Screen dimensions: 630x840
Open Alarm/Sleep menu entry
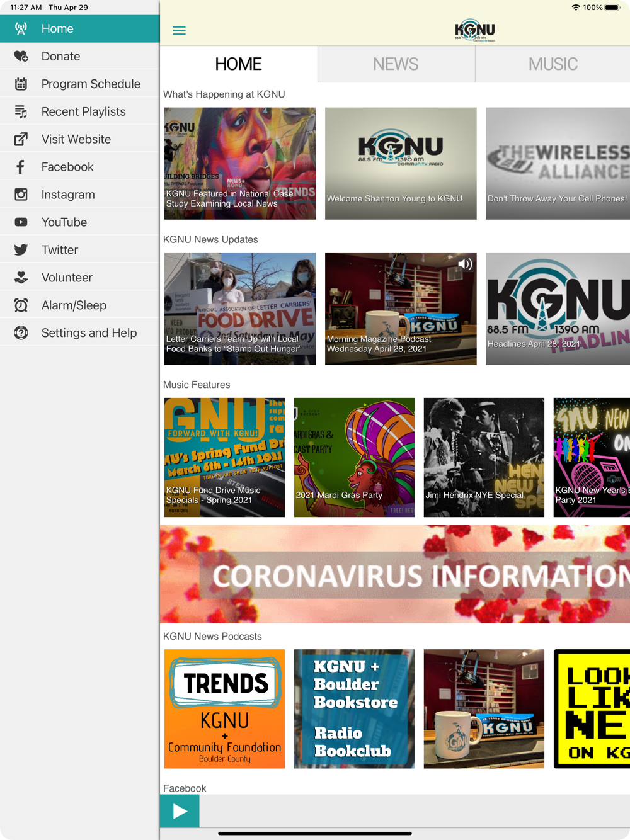[79, 306]
